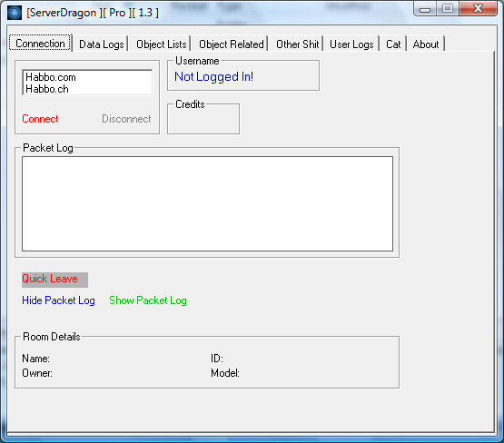Go to the User Logs tab
Screen dimensions: 504x443
(x=351, y=44)
